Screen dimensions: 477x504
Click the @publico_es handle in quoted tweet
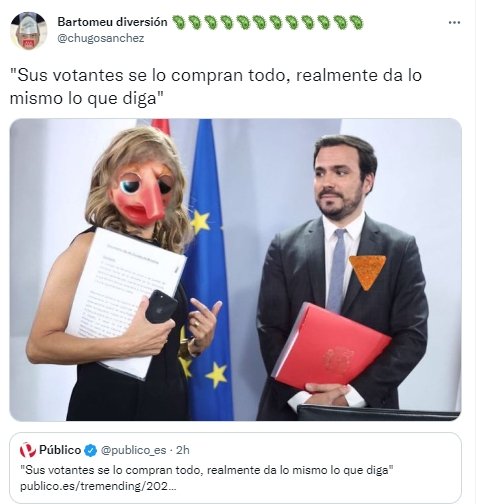click(x=133, y=450)
